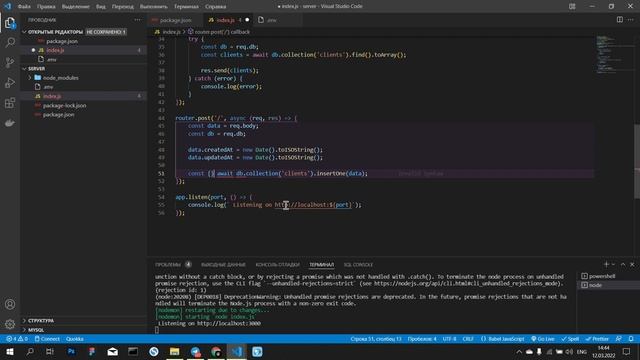
Task: Click the errors and warnings status indicator
Action: (17, 339)
